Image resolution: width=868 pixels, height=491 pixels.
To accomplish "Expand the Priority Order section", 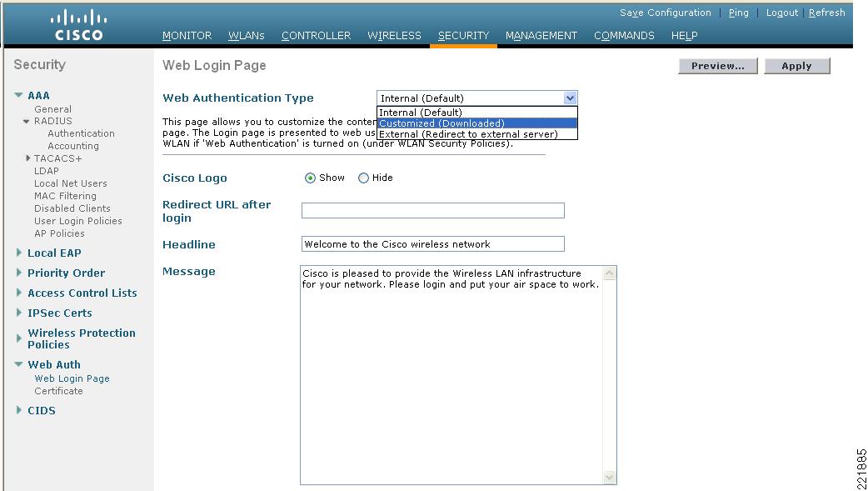I will (x=19, y=273).
